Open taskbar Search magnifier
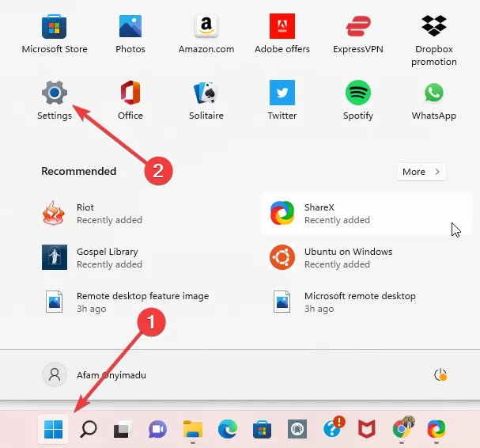Screen dimensions: 480x448 pos(89,429)
